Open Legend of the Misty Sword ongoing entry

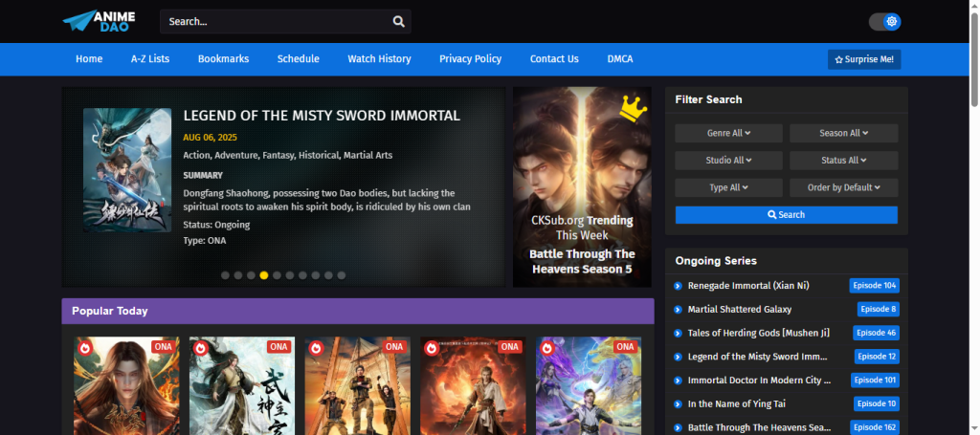758,357
